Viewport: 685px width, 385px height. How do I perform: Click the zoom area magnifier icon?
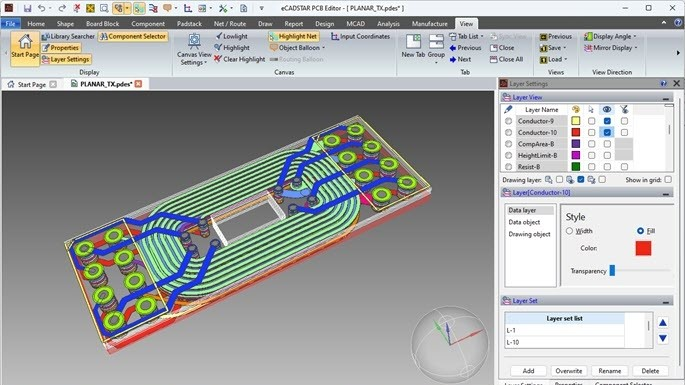tap(104, 8)
